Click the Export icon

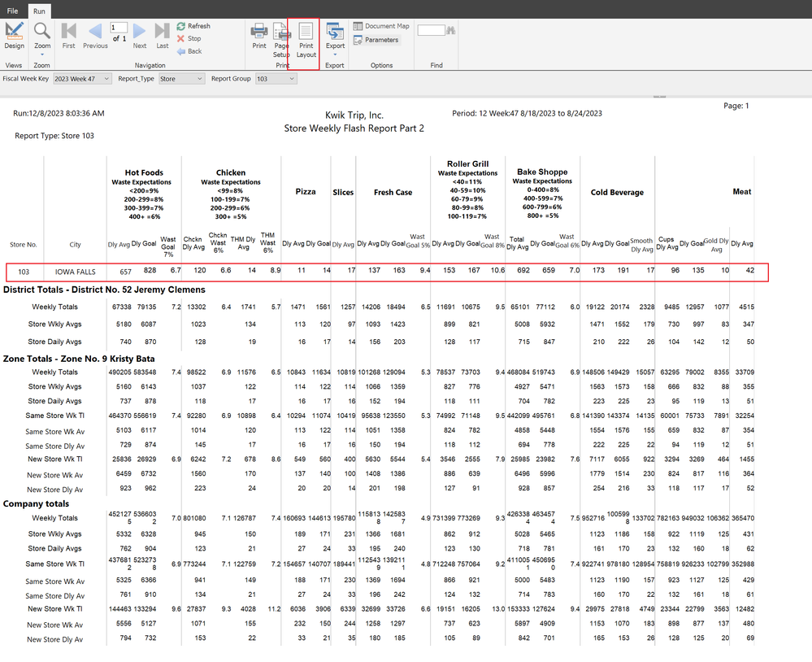point(335,32)
